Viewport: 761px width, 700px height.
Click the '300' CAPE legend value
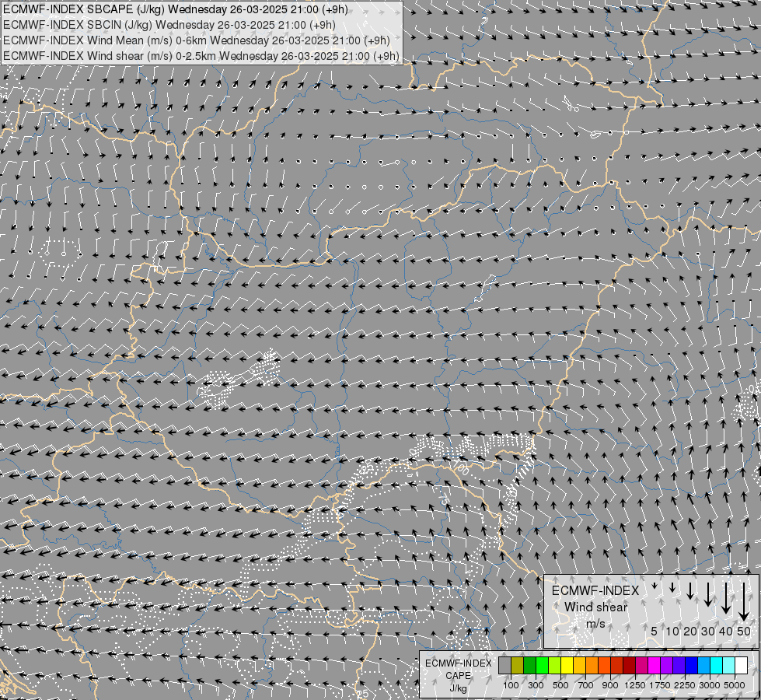[536, 685]
